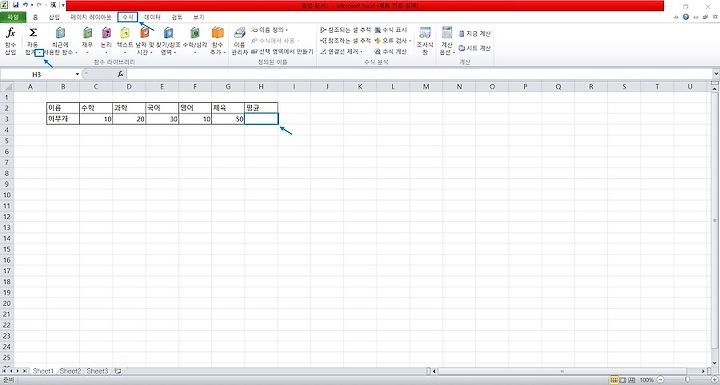Image resolution: width=720 pixels, height=385 pixels.
Task: Select the 평균 header cell
Action: tap(261, 108)
